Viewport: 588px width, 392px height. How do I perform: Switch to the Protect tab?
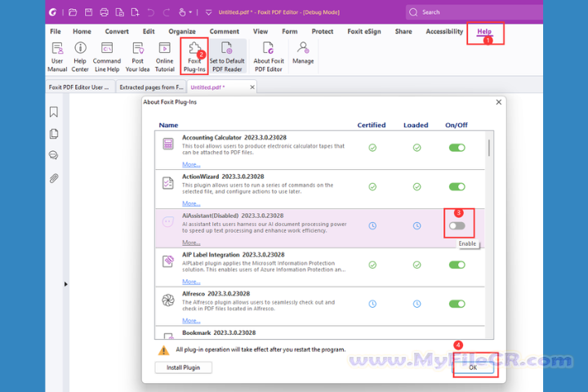click(x=322, y=32)
